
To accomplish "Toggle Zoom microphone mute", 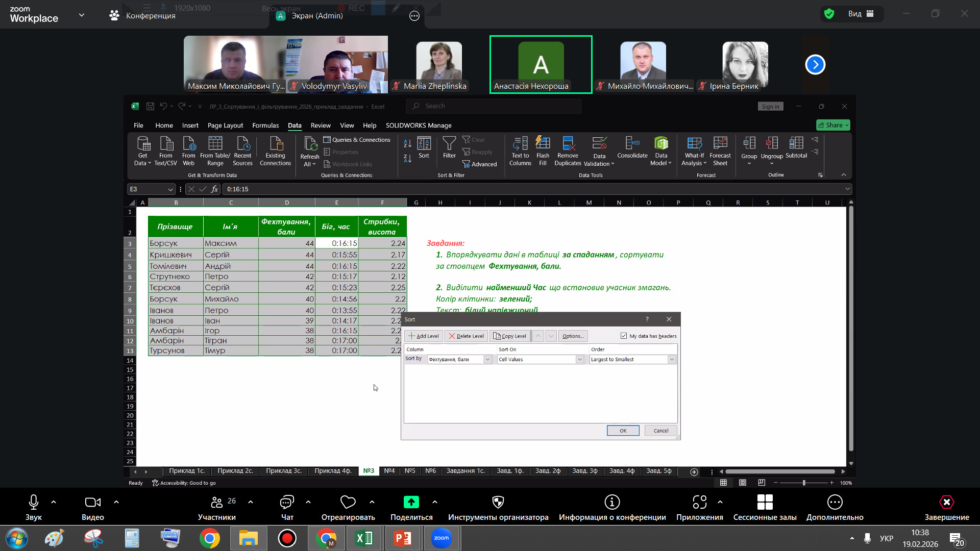I will tap(34, 503).
